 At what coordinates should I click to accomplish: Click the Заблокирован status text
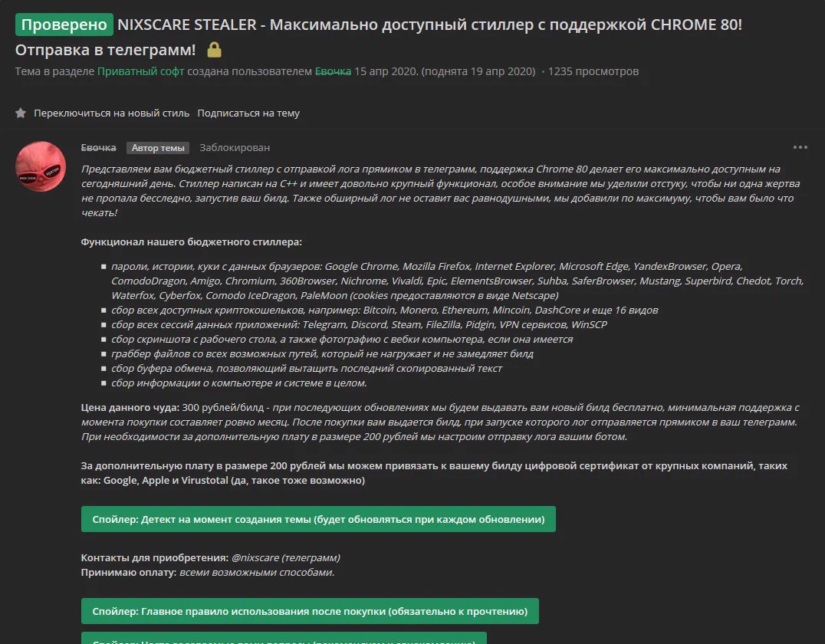pos(235,148)
